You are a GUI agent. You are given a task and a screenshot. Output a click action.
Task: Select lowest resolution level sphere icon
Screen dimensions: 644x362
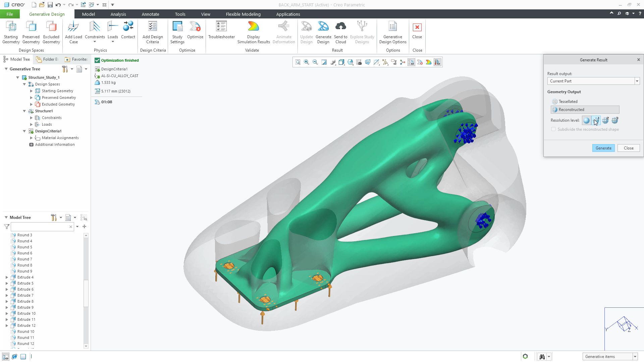pos(586,120)
